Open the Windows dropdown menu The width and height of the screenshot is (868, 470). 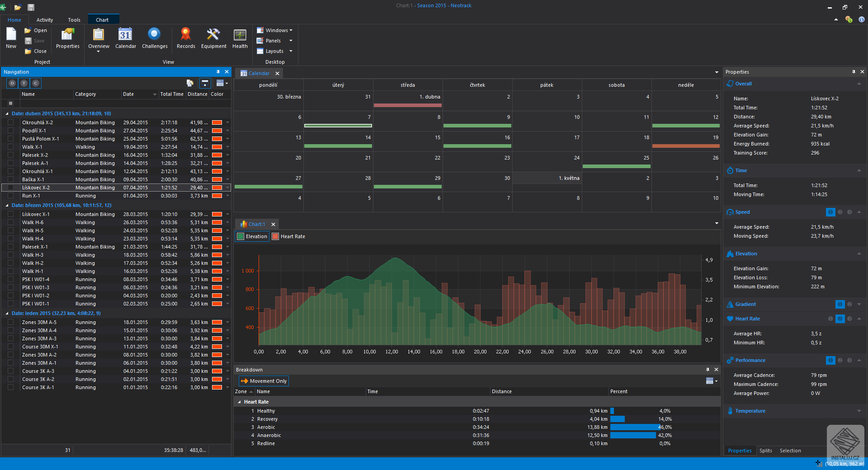tap(275, 30)
